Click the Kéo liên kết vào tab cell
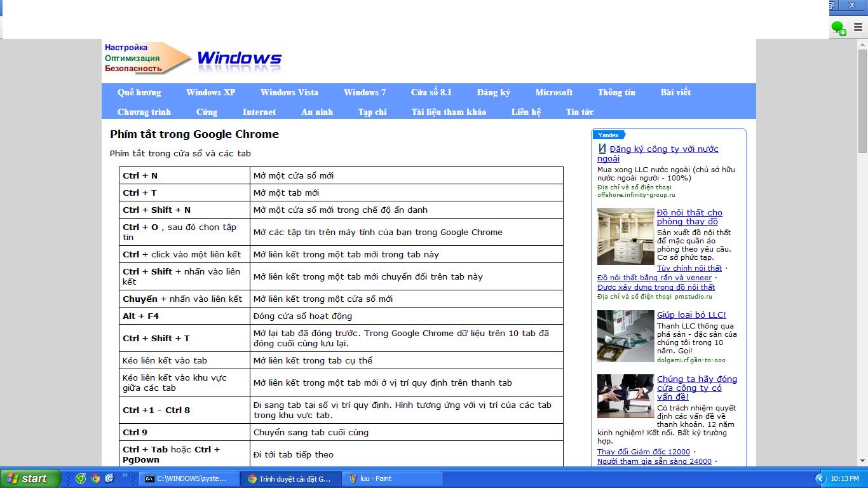The height and width of the screenshot is (488, 868). [185, 360]
